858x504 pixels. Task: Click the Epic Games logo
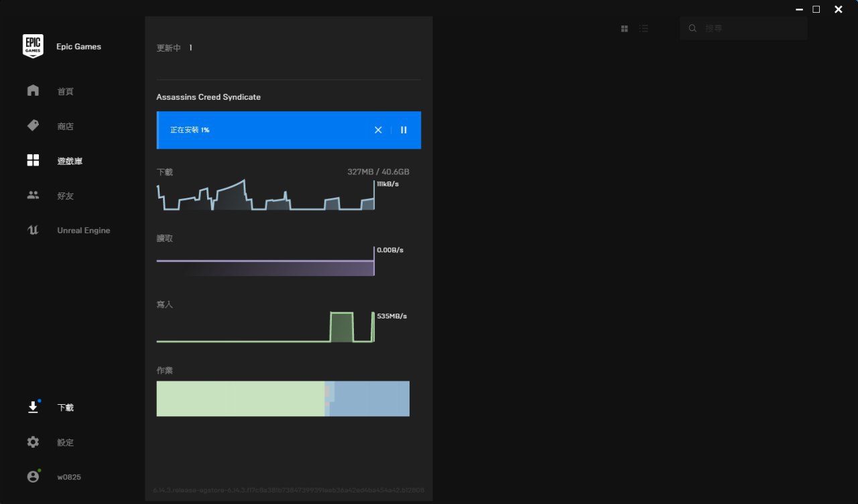(33, 46)
